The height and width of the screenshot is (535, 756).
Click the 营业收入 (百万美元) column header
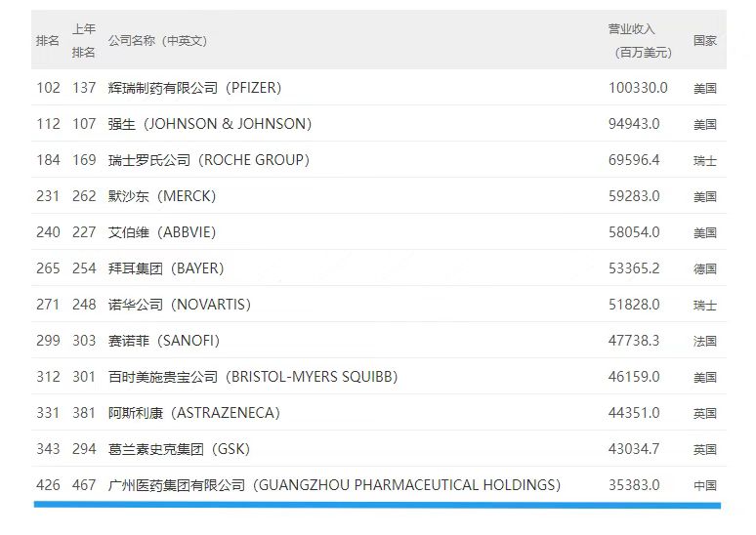pos(640,40)
